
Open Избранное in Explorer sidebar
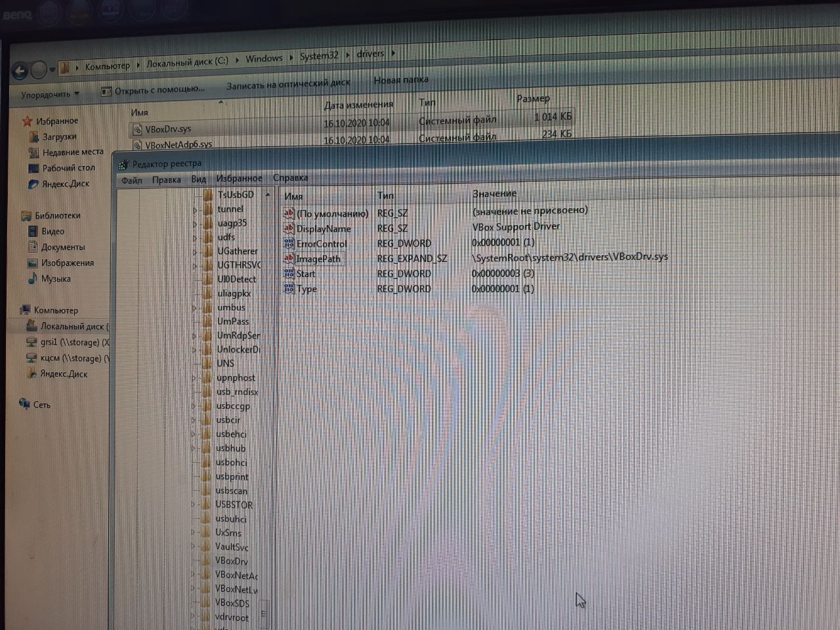[x=56, y=121]
